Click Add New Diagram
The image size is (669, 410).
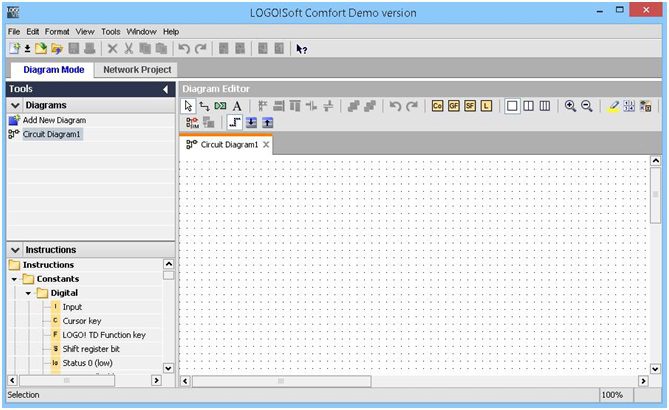pos(54,120)
